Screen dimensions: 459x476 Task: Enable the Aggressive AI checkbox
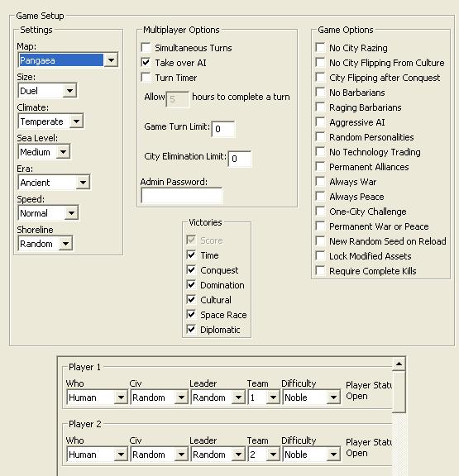pos(320,122)
